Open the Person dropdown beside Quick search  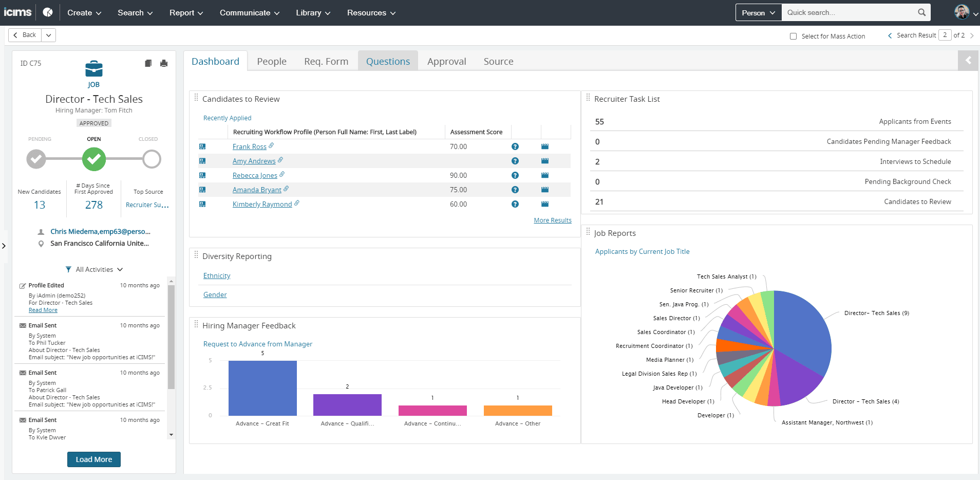tap(758, 12)
